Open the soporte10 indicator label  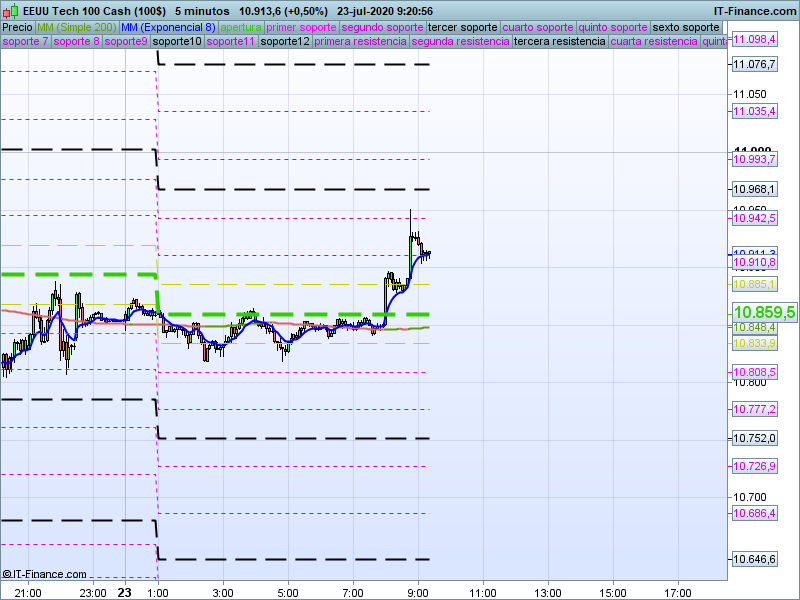coord(178,41)
